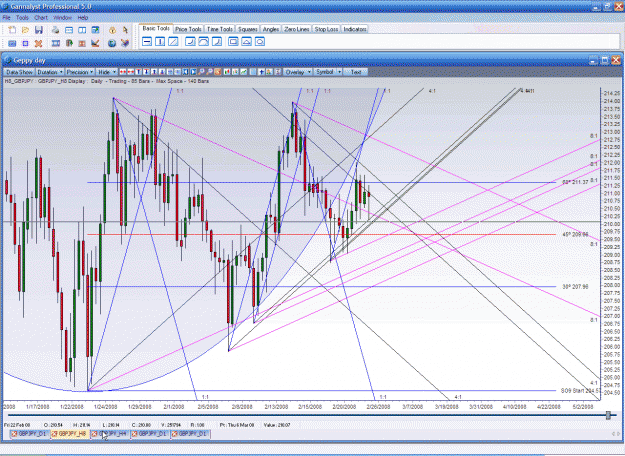Click the globe icon in main toolbar
Screen dimensions: 625x456
[x=112, y=43]
